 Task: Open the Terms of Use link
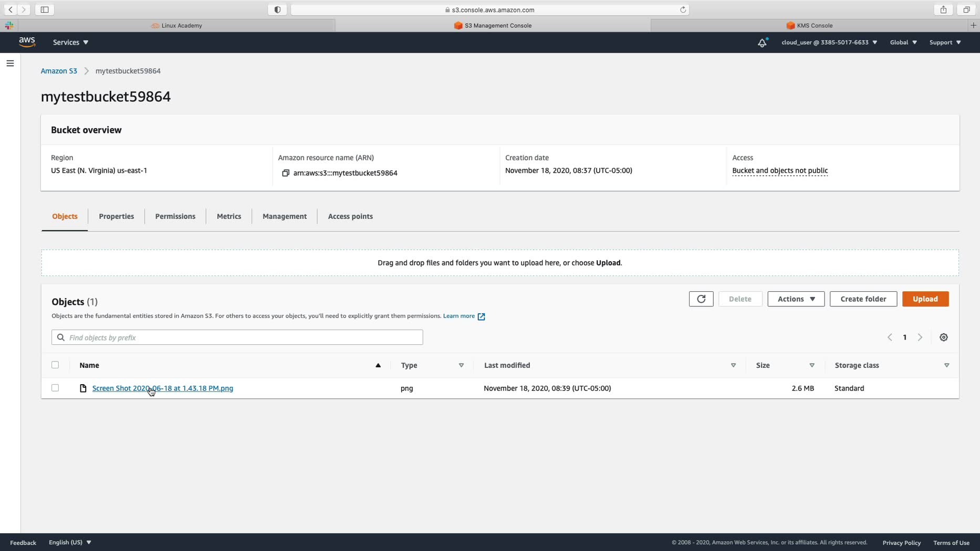(x=951, y=543)
